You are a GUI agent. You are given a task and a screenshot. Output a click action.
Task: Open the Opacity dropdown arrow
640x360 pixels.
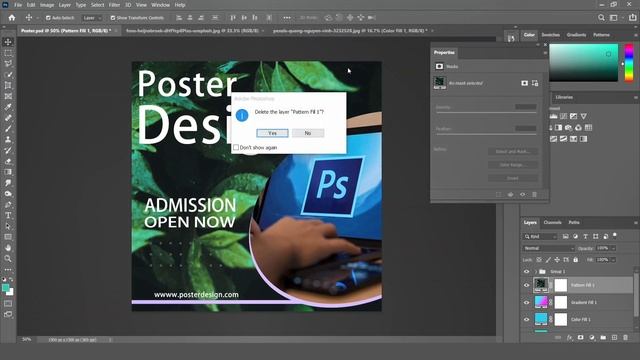pos(613,248)
